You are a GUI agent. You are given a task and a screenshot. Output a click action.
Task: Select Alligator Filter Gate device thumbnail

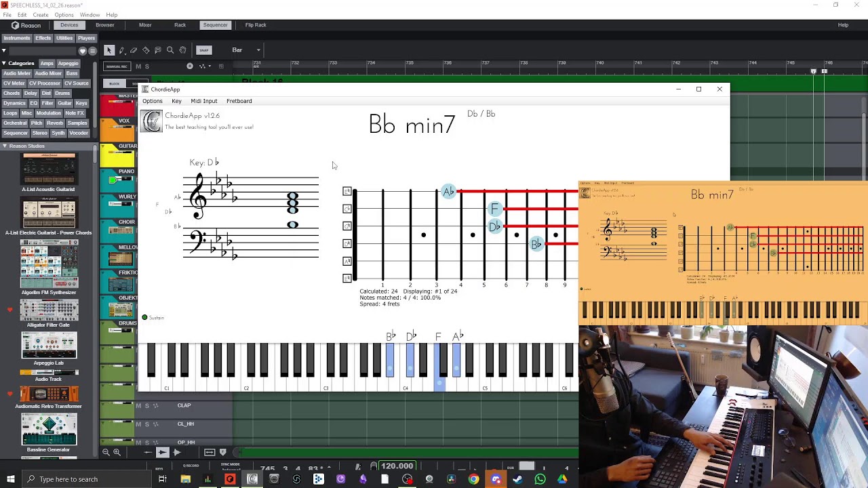[49, 310]
